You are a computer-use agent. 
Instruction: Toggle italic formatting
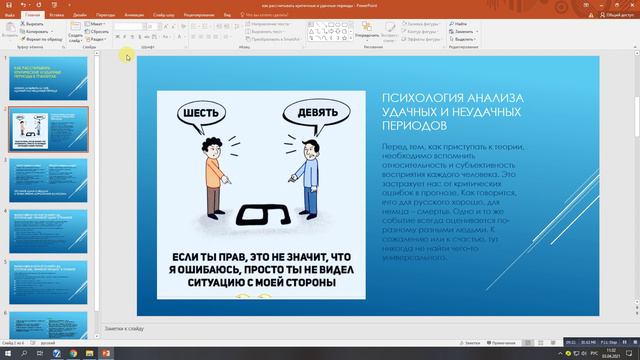[x=125, y=37]
